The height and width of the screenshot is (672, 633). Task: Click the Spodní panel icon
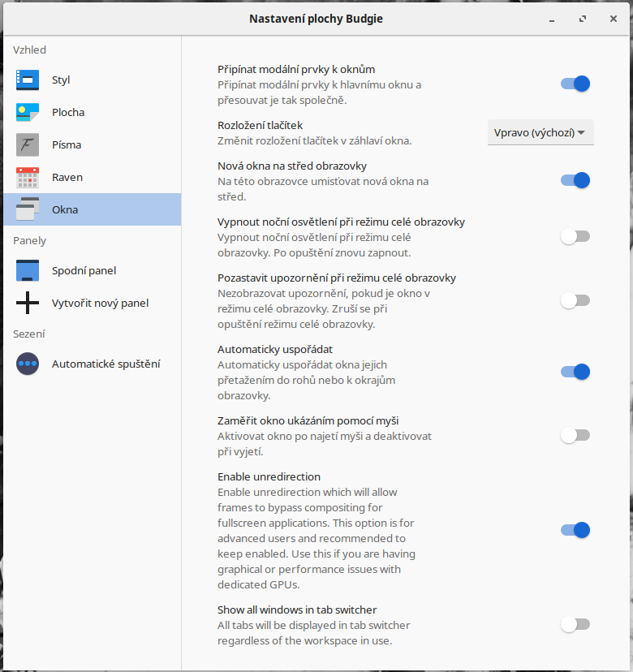28,270
